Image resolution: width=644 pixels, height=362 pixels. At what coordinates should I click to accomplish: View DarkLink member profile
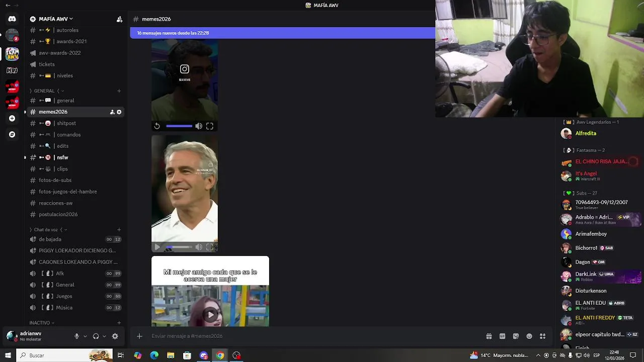coord(601,277)
